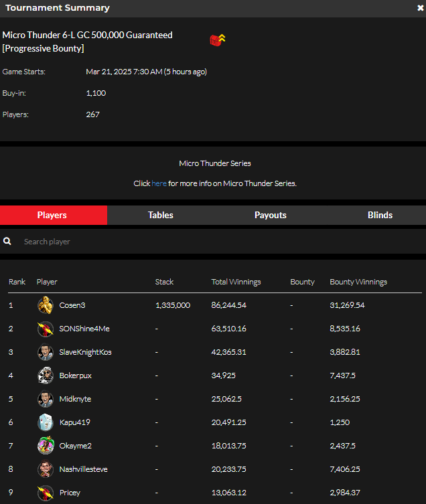Image resolution: width=426 pixels, height=504 pixels.
Task: Click bounty winnings 1,250
Action: (340, 422)
